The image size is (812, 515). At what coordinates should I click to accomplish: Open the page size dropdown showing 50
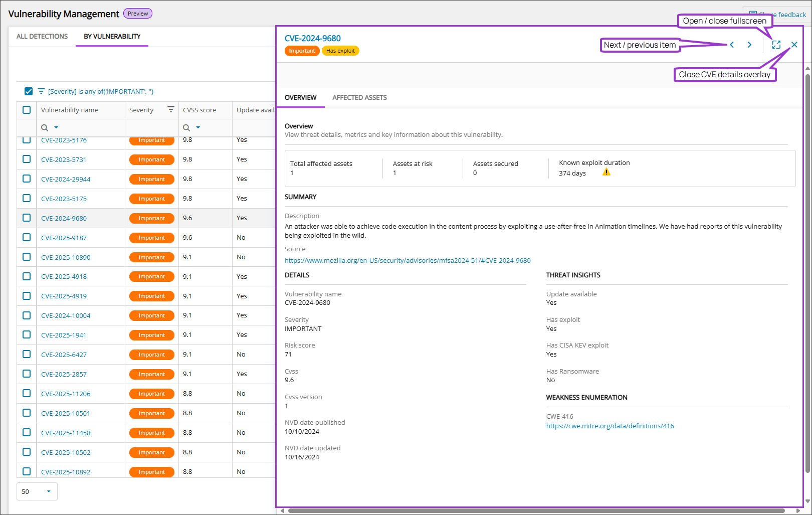37,491
